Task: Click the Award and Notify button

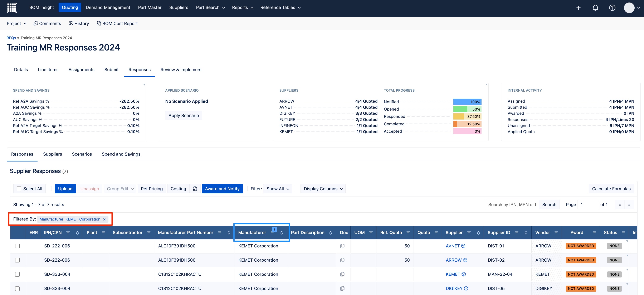Action: pos(222,189)
